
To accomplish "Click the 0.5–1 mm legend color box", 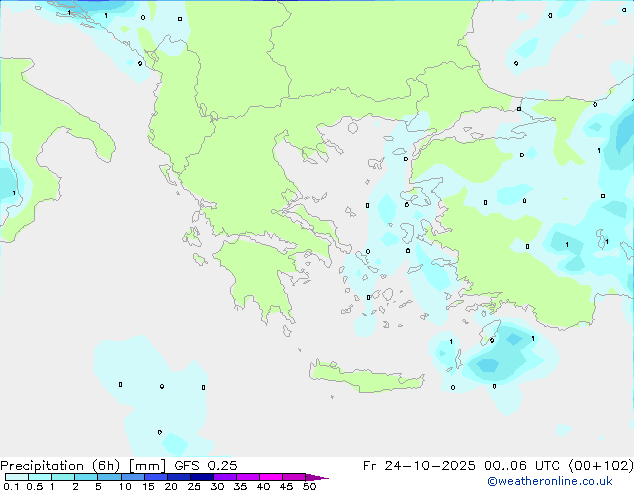I will point(40,477).
